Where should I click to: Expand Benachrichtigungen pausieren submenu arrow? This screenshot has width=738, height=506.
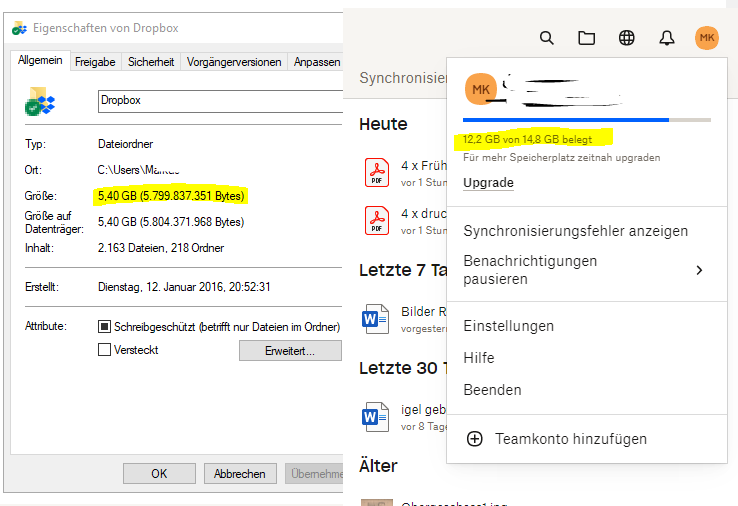click(x=699, y=270)
